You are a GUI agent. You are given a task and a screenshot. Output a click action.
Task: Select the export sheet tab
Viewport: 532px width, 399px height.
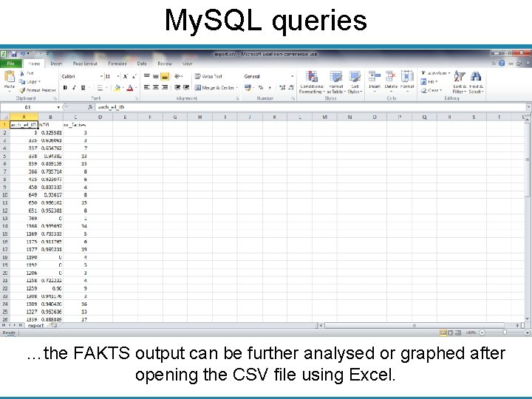(36, 326)
